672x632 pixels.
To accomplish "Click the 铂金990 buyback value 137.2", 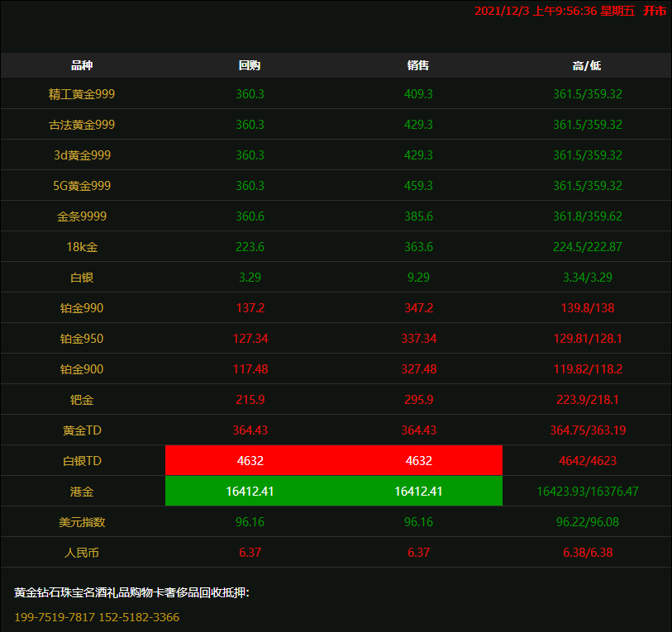I will tap(250, 308).
